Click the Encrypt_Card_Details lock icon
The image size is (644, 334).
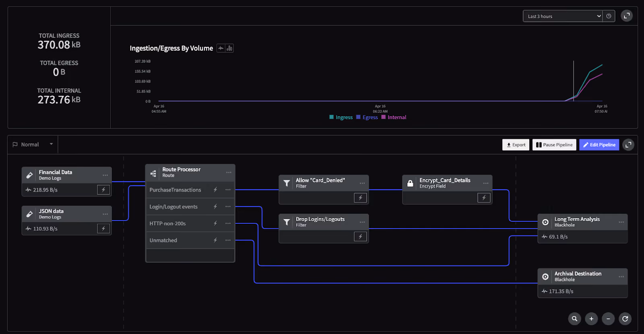pyautogui.click(x=410, y=183)
